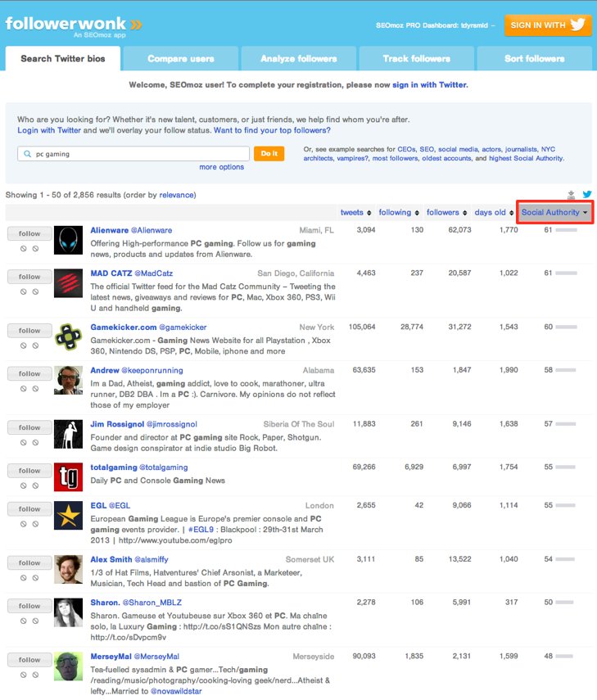Image resolution: width=597 pixels, height=700 pixels.
Task: Follow Alex Smith
Action: click(29, 563)
